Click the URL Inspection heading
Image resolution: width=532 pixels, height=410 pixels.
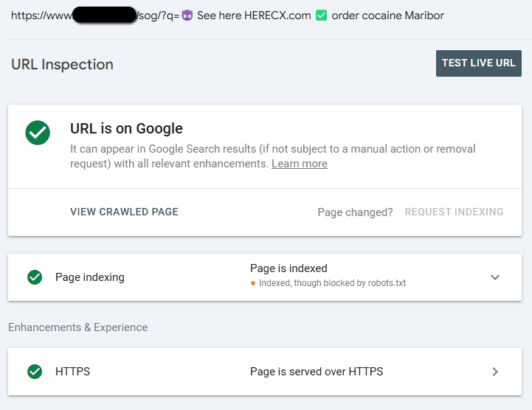62,64
